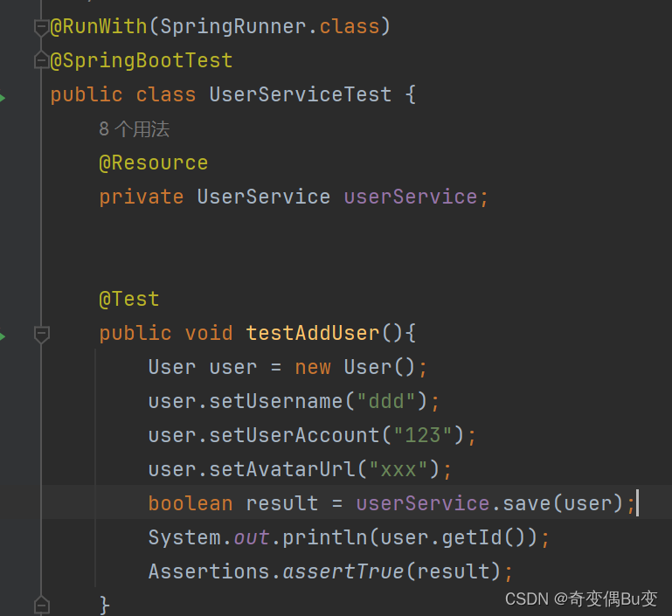Viewport: 672px width, 616px height.
Task: Click the fold end marker at closing brace
Action: [x=42, y=605]
